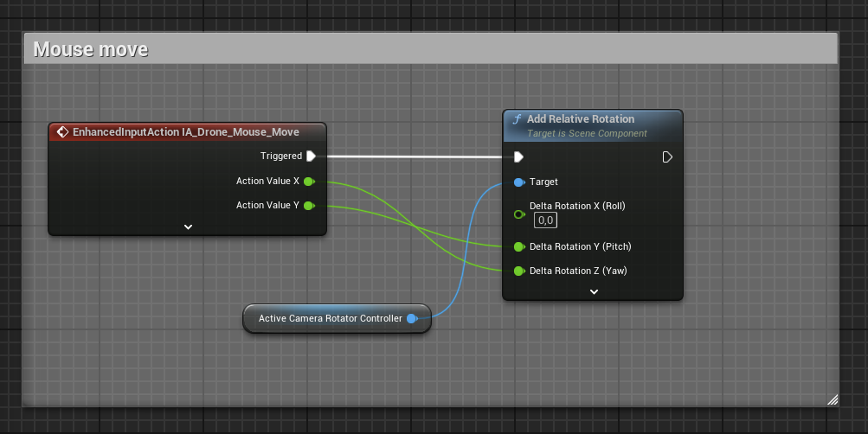Click the Triggered execution output pin

(311, 156)
